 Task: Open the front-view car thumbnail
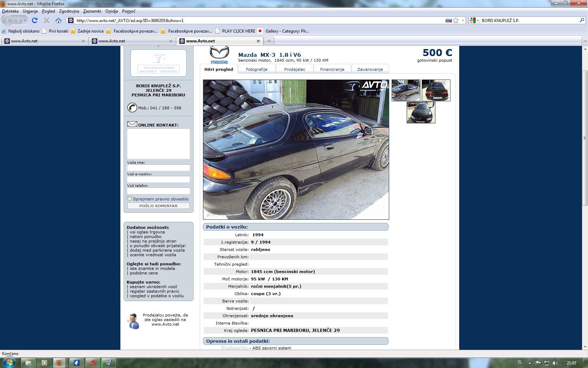tap(421, 113)
